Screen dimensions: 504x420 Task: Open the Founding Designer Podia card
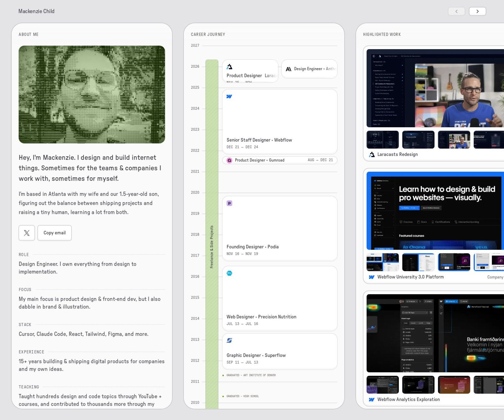pyautogui.click(x=280, y=228)
